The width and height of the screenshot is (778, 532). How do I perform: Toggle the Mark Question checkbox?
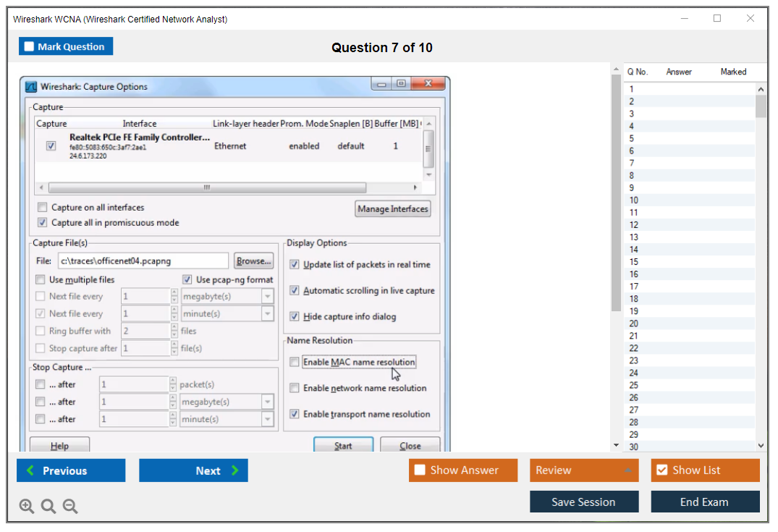coord(30,47)
